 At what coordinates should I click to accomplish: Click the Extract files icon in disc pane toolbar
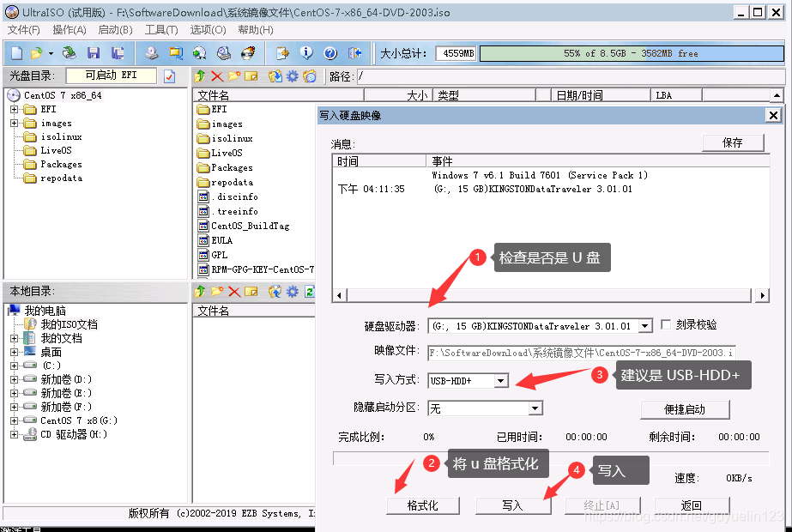click(x=275, y=76)
